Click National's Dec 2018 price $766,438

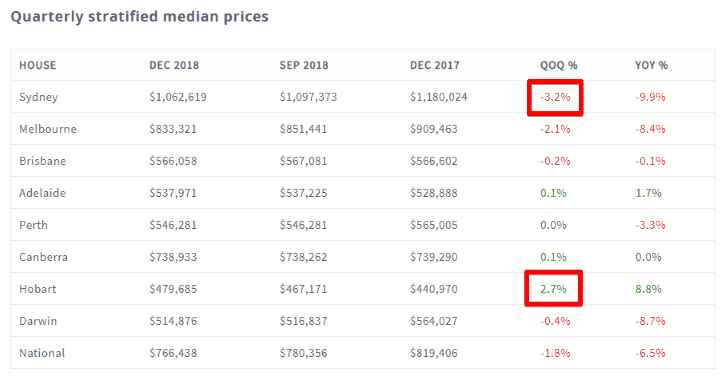coord(173,353)
